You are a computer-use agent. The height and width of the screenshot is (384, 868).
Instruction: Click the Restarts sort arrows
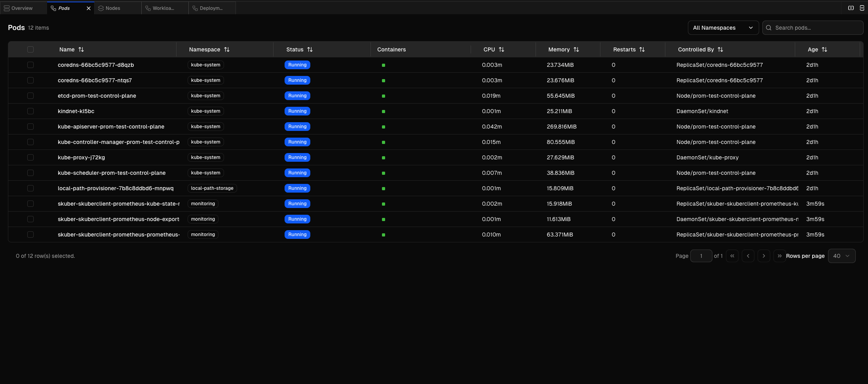point(642,49)
